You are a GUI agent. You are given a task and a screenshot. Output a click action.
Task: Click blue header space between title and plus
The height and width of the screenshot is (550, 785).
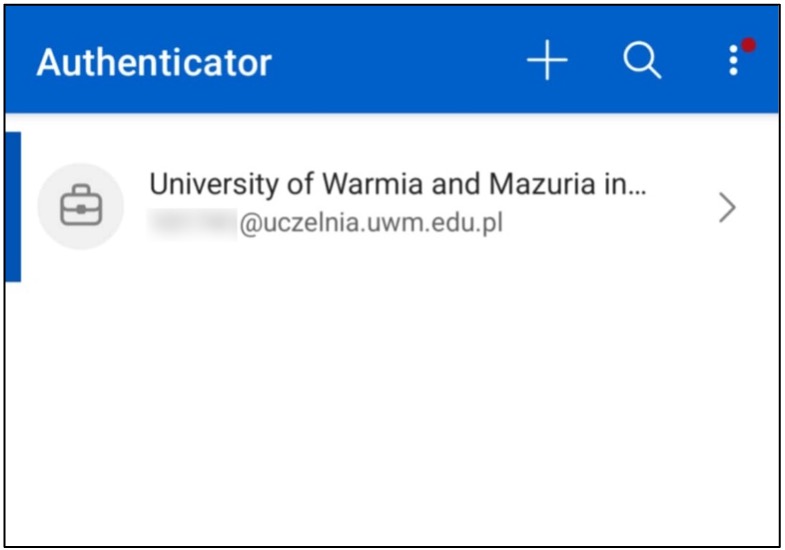[x=400, y=63]
